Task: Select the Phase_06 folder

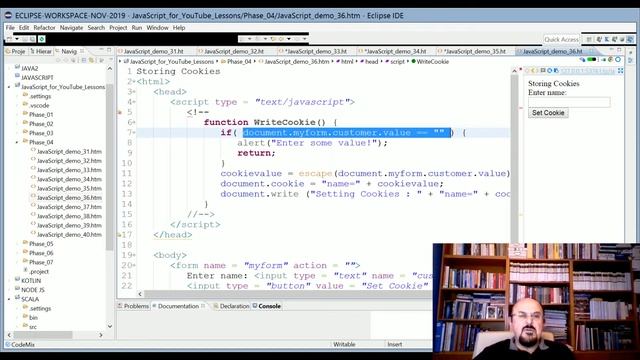Action: 41,253
